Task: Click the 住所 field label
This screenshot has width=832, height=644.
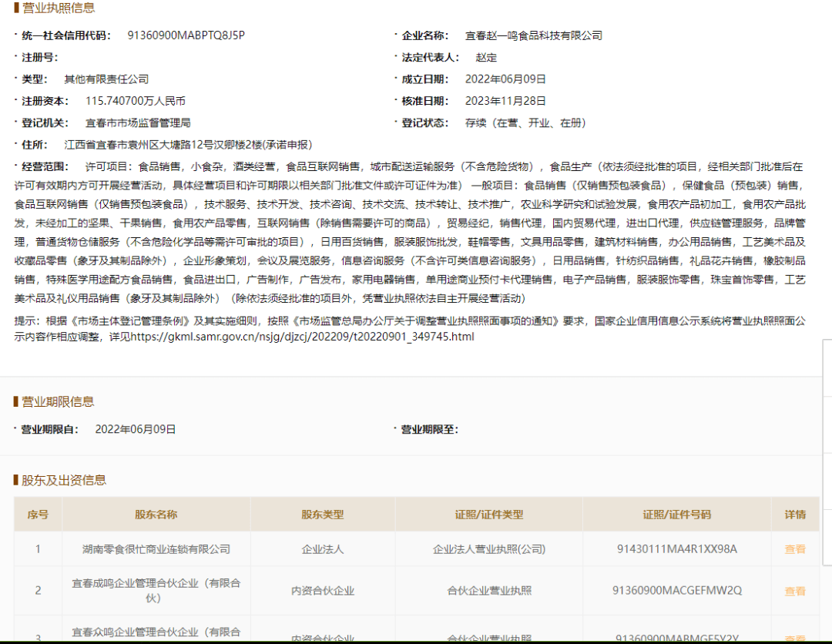Action: pyautogui.click(x=35, y=145)
